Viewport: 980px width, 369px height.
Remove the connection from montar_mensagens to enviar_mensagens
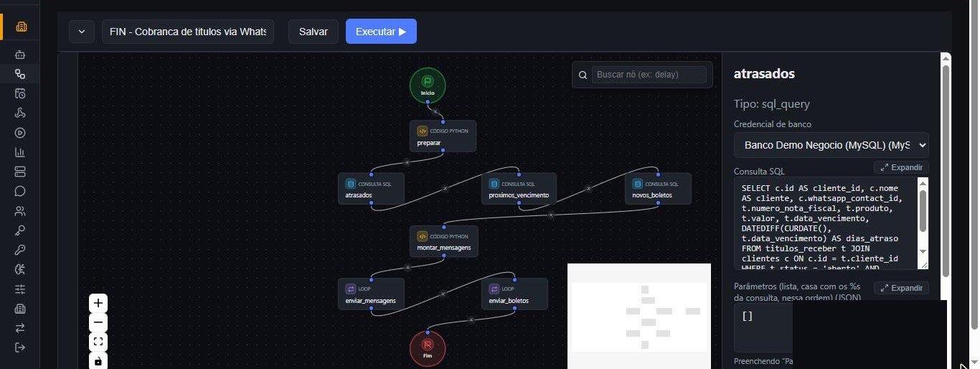point(407,267)
